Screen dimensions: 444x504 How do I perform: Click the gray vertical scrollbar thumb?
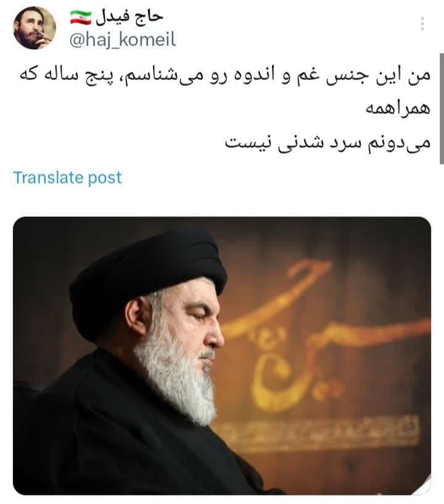pyautogui.click(x=442, y=108)
